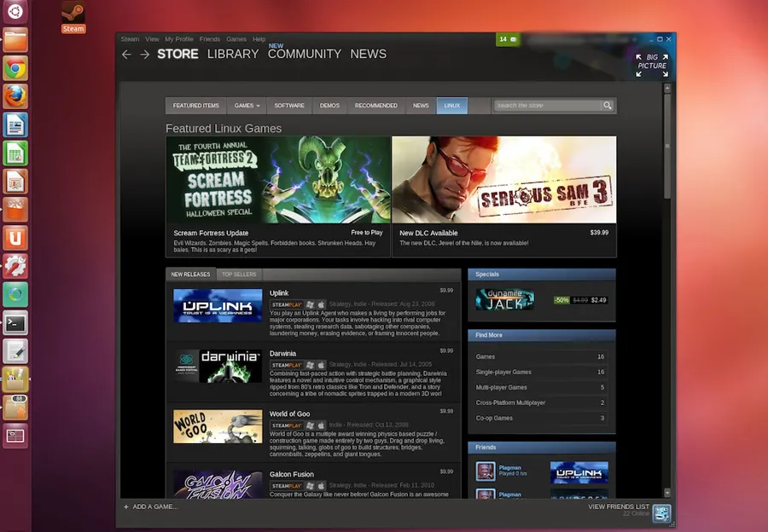Open LibreOffice Calc from launcher
Viewport: 768px width, 532px height.
15,153
